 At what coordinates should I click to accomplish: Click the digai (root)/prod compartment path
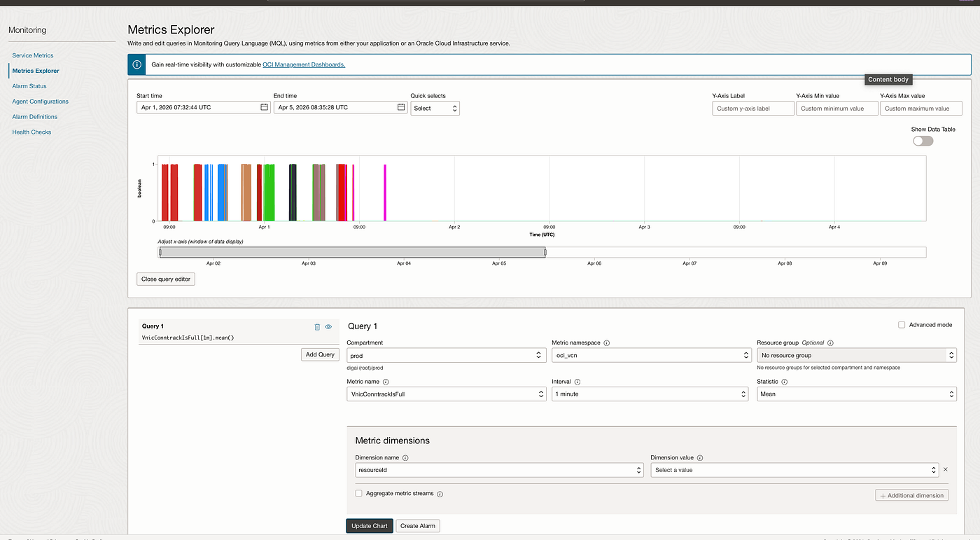[365, 368]
